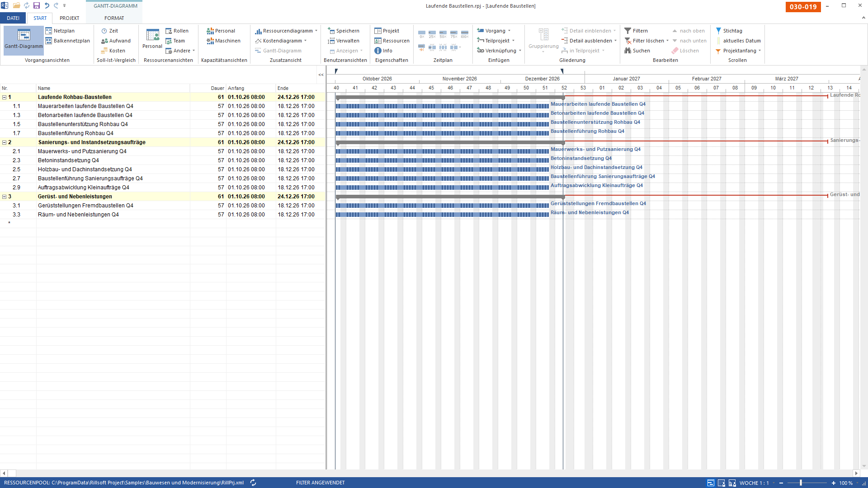Save project via quick access toolbar
The width and height of the screenshot is (868, 488).
point(37,5)
